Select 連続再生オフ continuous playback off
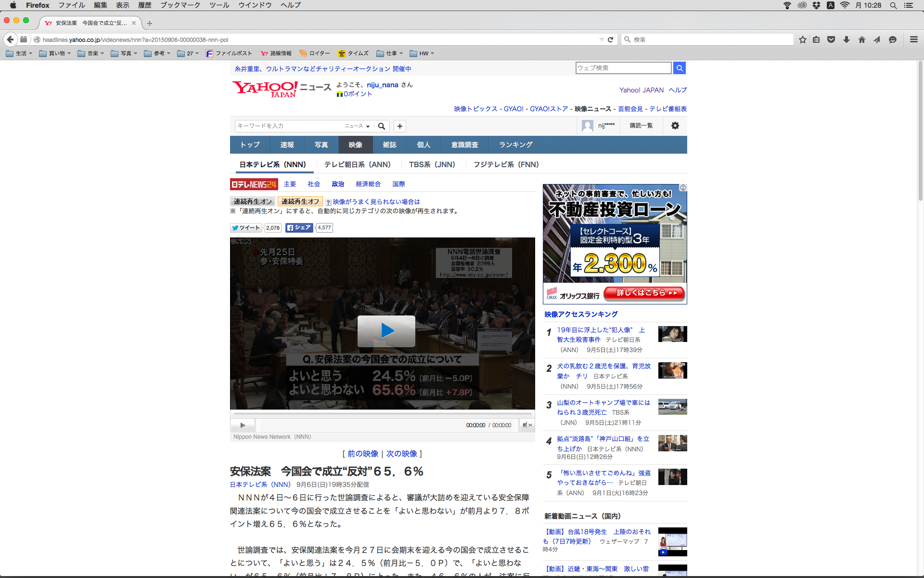 pyautogui.click(x=300, y=201)
